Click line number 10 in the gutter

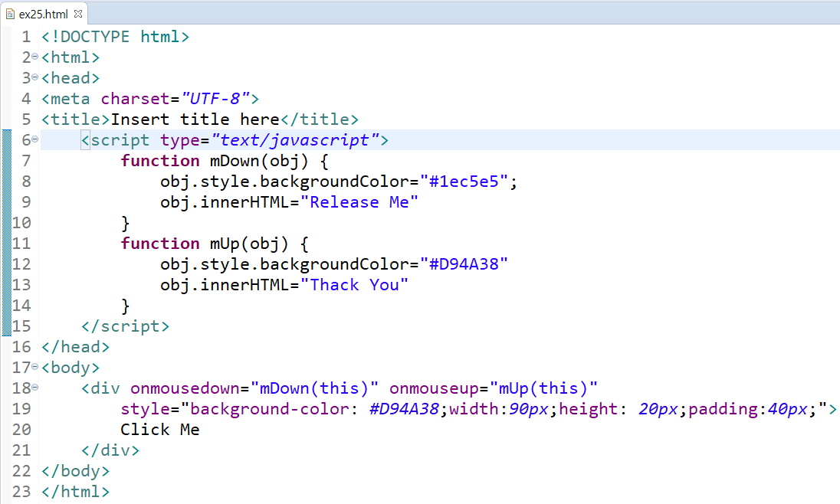click(21, 224)
